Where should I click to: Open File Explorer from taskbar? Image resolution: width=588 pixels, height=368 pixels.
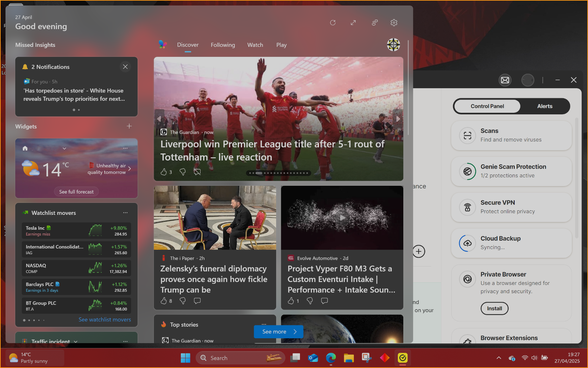point(349,358)
